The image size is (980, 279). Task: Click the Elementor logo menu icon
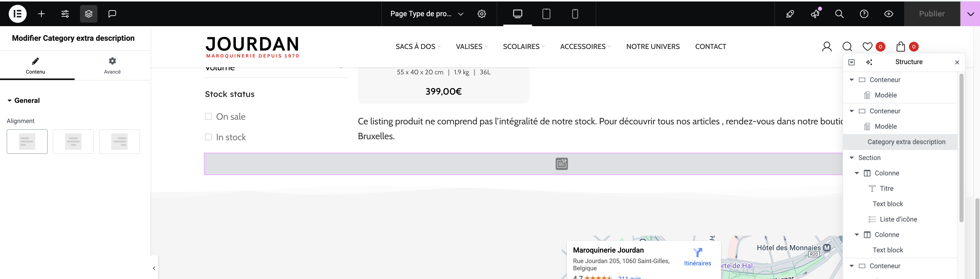pos(17,14)
